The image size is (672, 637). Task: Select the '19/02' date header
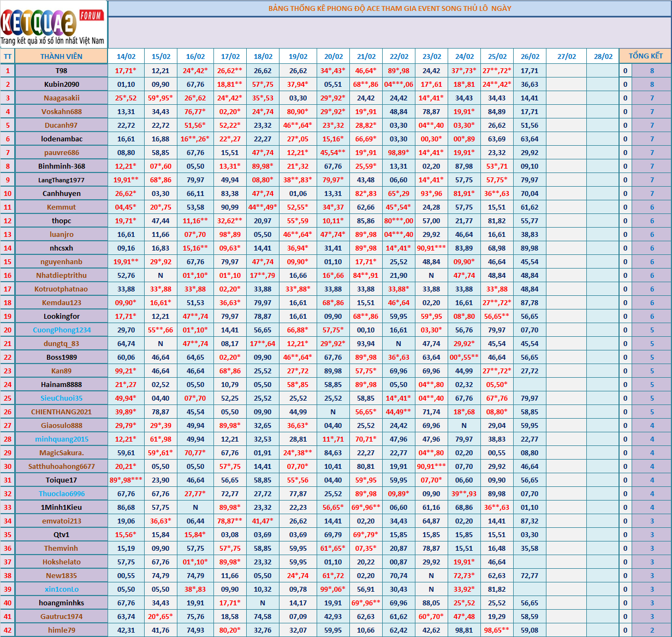pyautogui.click(x=298, y=56)
